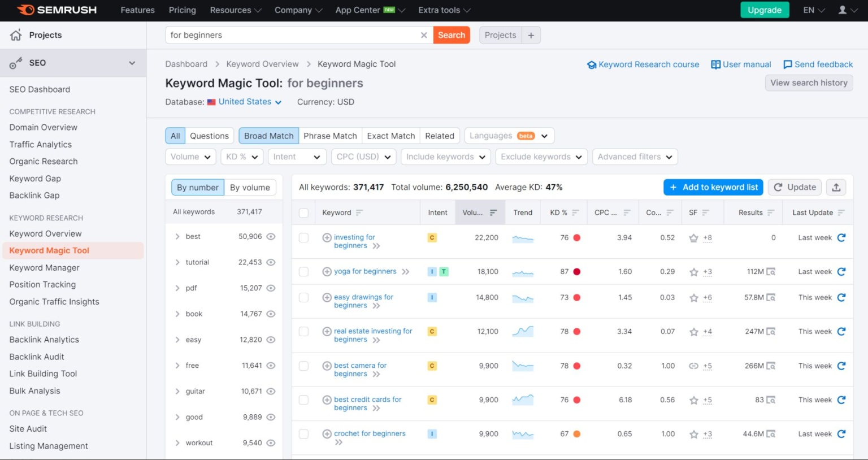Refresh the 'investing for beginners' row metrics
Viewport: 868px width, 460px height.
841,238
